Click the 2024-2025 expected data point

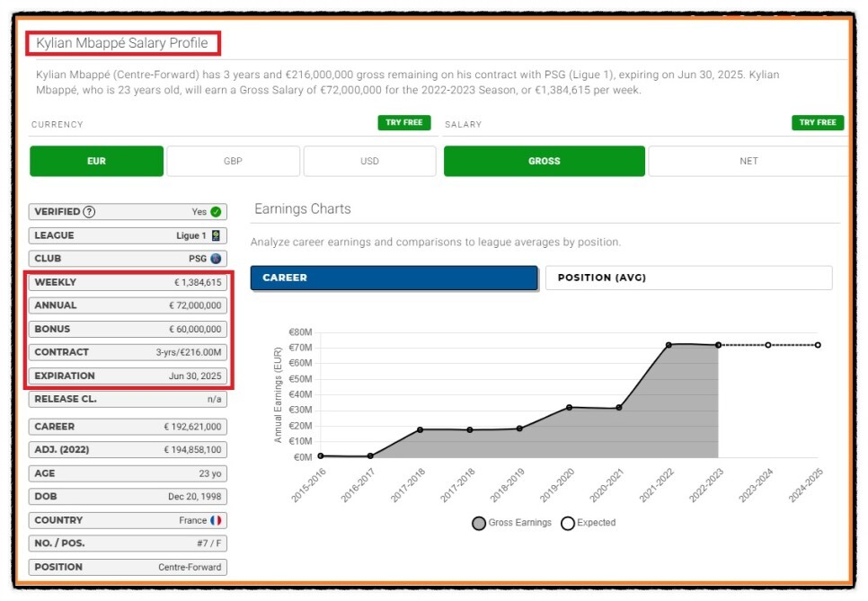pyautogui.click(x=818, y=345)
